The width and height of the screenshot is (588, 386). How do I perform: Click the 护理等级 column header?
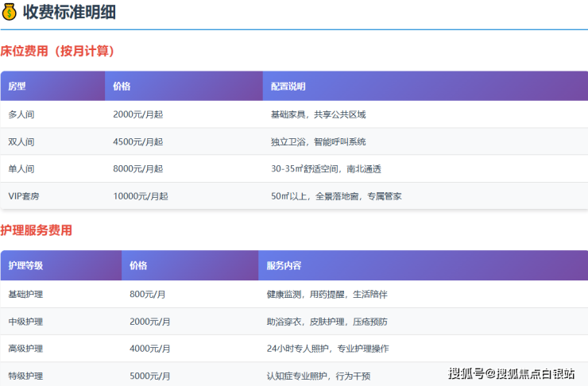point(25,266)
